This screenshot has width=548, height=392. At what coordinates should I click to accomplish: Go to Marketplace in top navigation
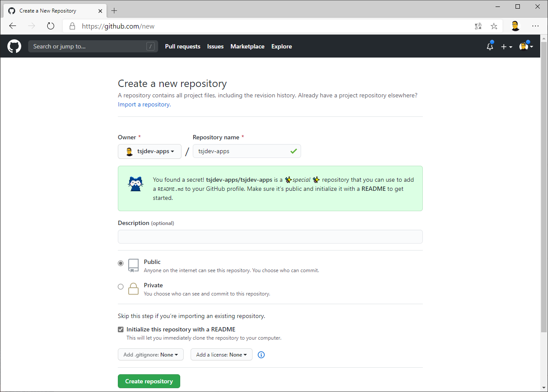pyautogui.click(x=247, y=46)
